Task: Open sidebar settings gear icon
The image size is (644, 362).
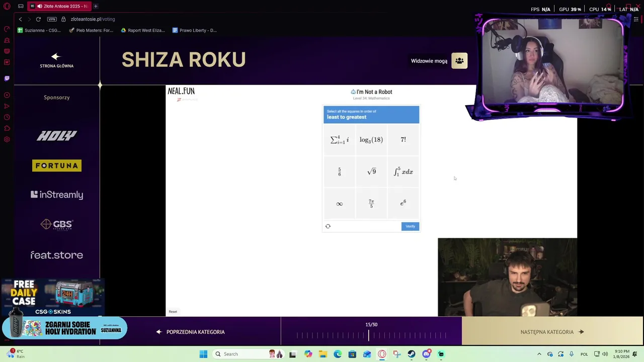Action: click(x=7, y=139)
